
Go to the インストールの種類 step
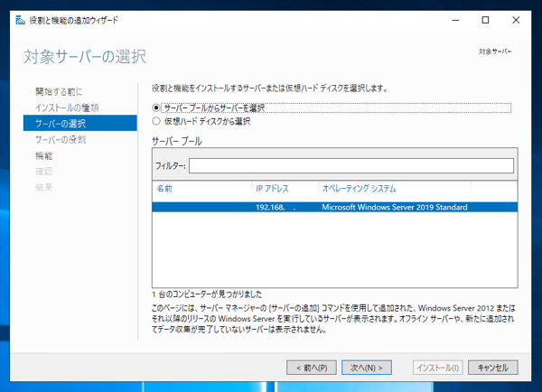coord(67,107)
